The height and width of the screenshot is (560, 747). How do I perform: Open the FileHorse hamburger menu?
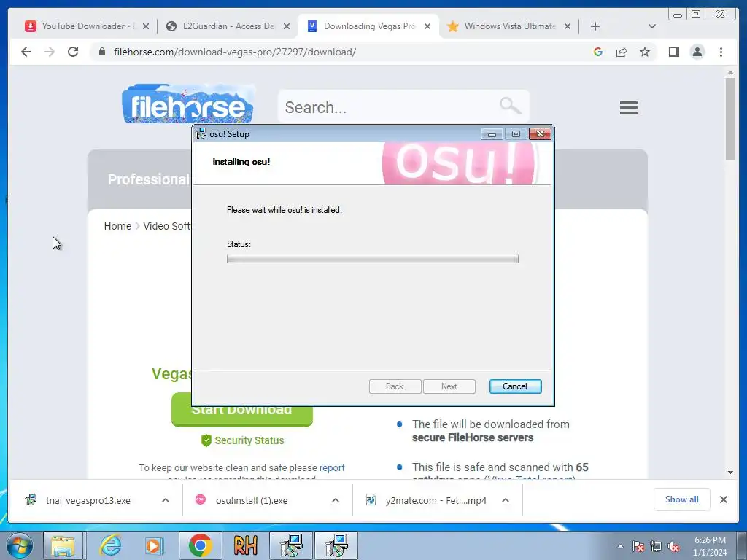628,108
